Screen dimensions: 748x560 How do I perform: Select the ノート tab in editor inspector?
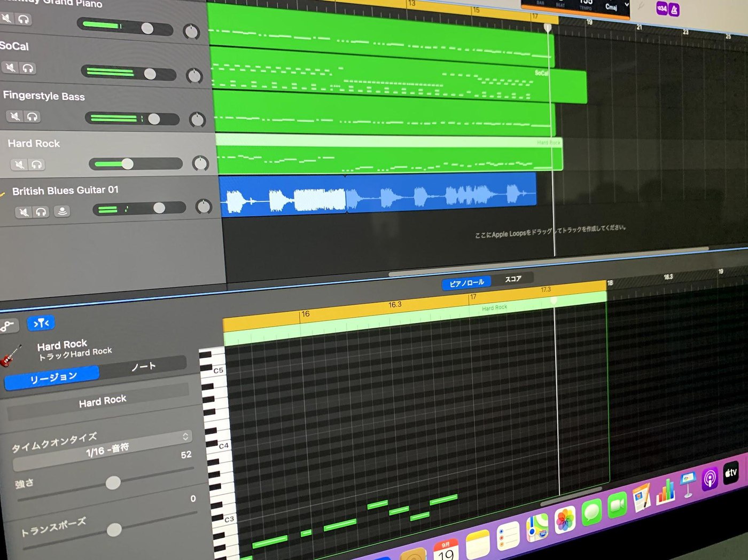pos(144,365)
